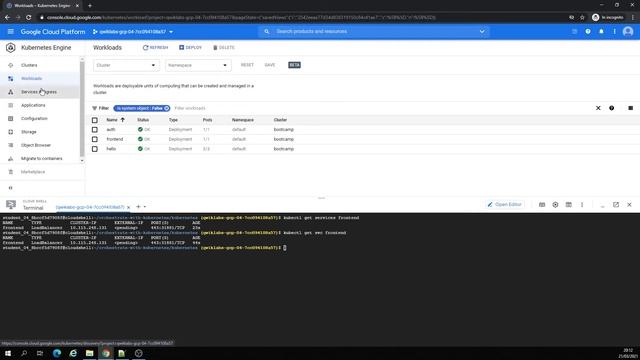Screen dimensions: 640x360
Task: Open the project selector dropdown
Action: click(x=133, y=32)
